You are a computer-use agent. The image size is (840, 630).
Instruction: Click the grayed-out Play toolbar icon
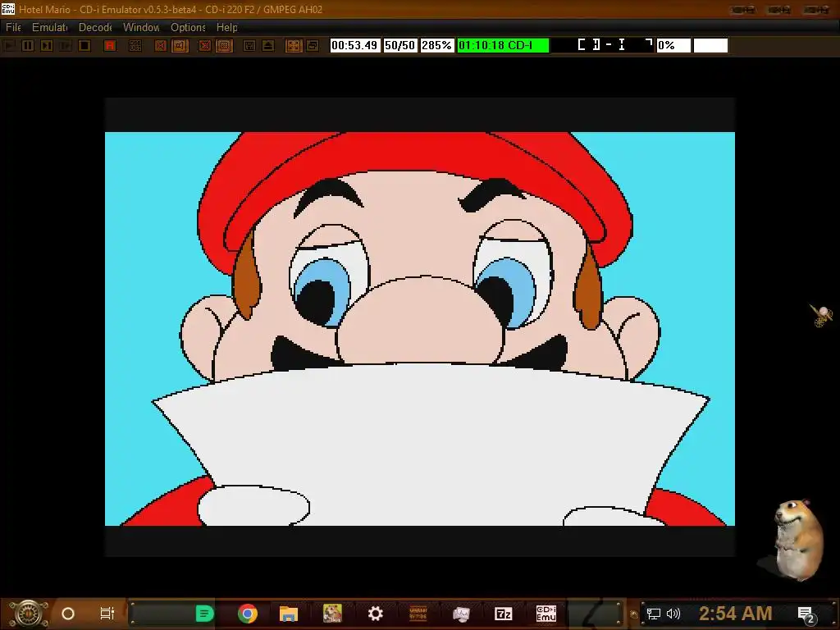9,46
